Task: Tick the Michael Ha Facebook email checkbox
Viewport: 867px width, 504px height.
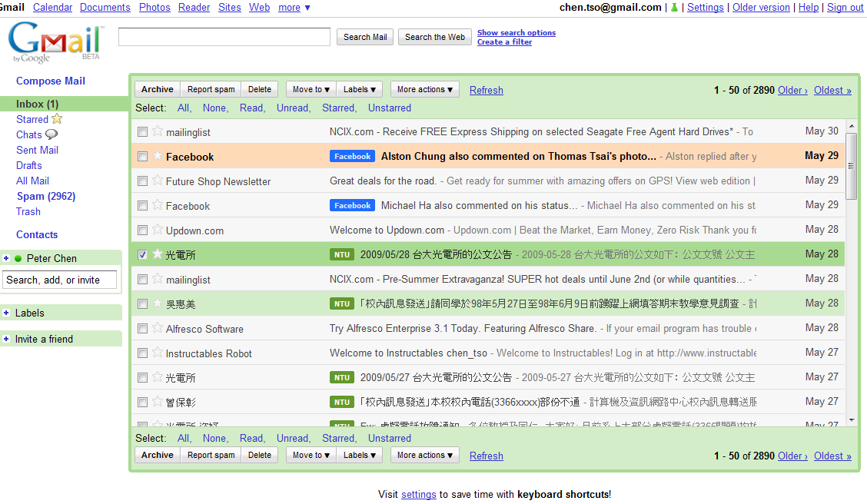Action: (x=143, y=206)
